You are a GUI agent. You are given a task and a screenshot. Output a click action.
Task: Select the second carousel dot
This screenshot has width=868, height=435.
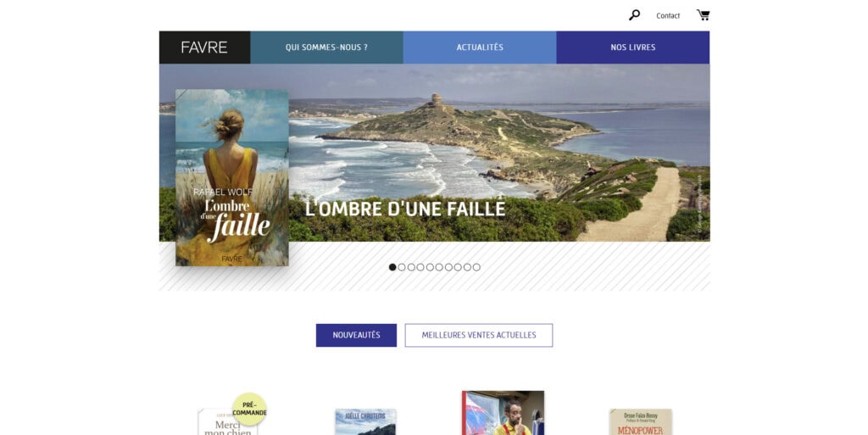click(402, 267)
